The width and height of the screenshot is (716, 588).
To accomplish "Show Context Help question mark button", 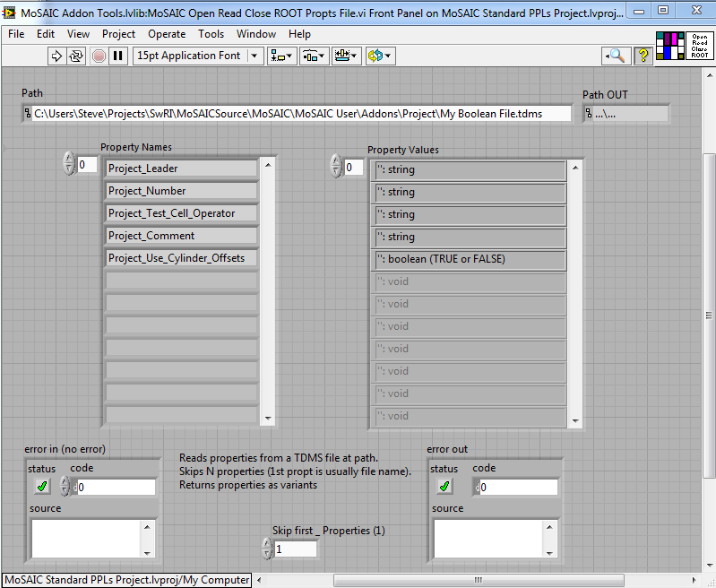I will pyautogui.click(x=643, y=56).
